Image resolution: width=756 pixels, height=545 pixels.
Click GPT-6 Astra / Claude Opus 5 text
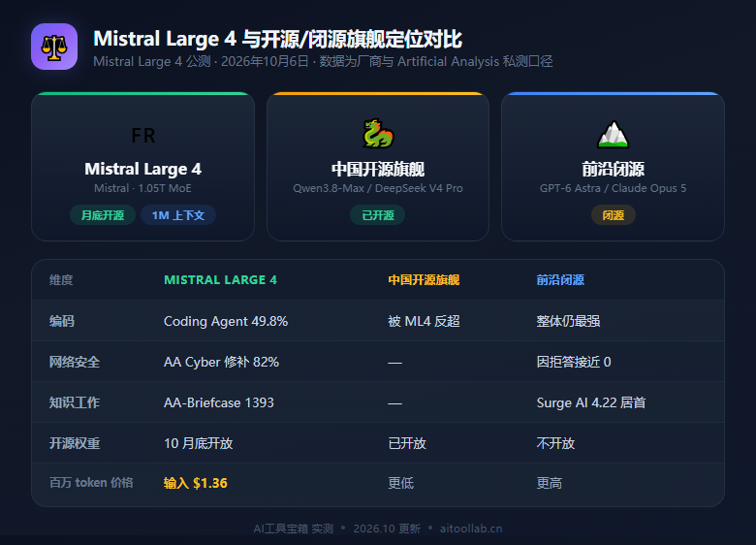pyautogui.click(x=614, y=188)
